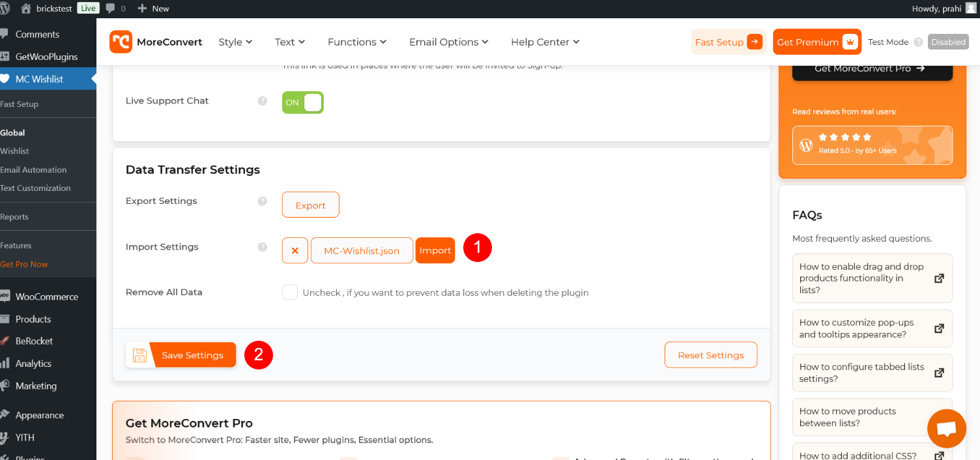Click the FAQs heading
Image resolution: width=980 pixels, height=460 pixels.
(x=807, y=215)
